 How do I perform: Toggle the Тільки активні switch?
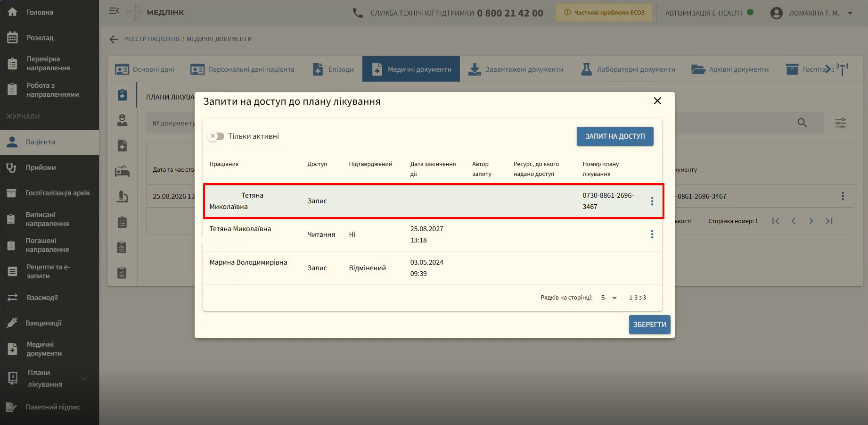(x=216, y=136)
